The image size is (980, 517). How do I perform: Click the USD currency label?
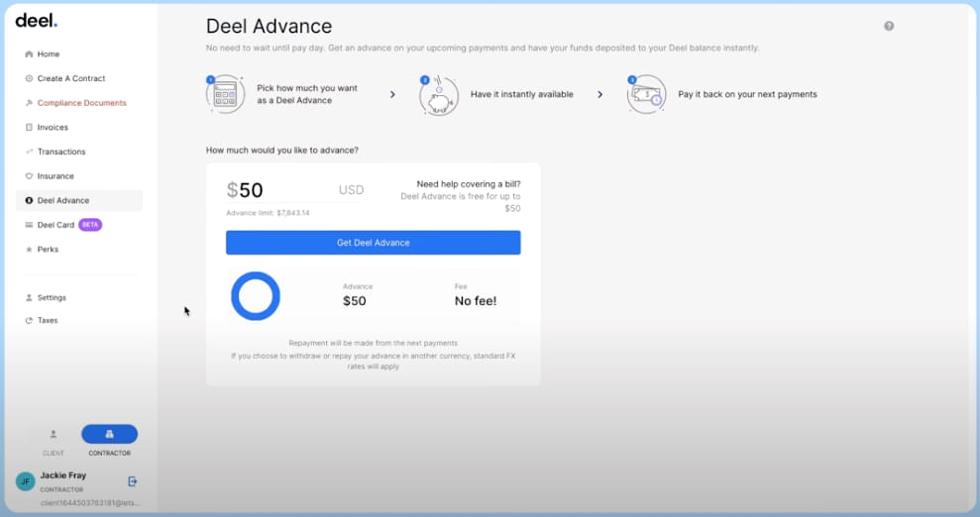click(351, 190)
